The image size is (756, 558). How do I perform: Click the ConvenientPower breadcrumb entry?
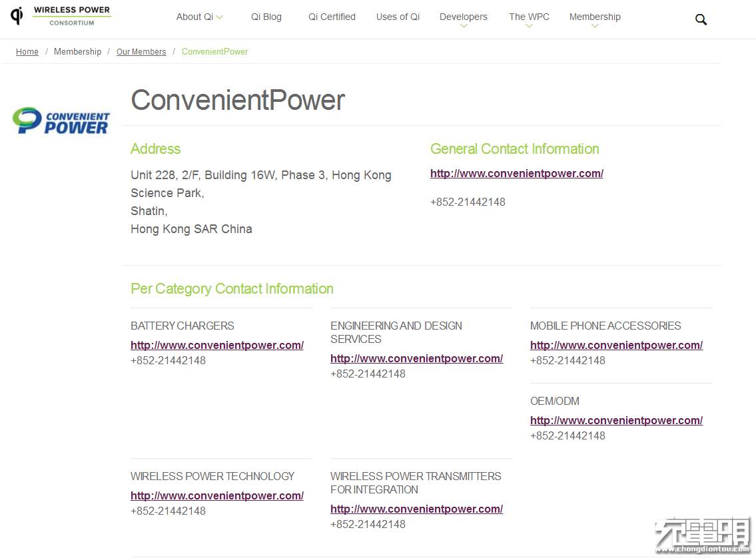(214, 51)
